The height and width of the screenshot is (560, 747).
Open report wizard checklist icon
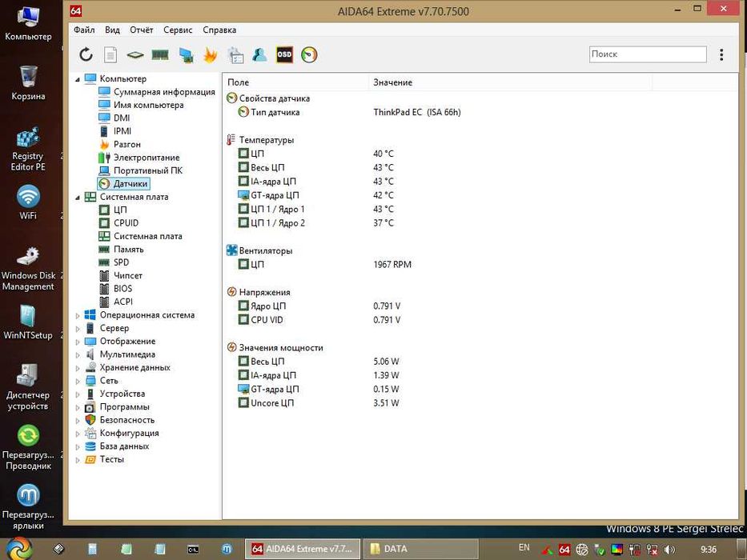[235, 54]
